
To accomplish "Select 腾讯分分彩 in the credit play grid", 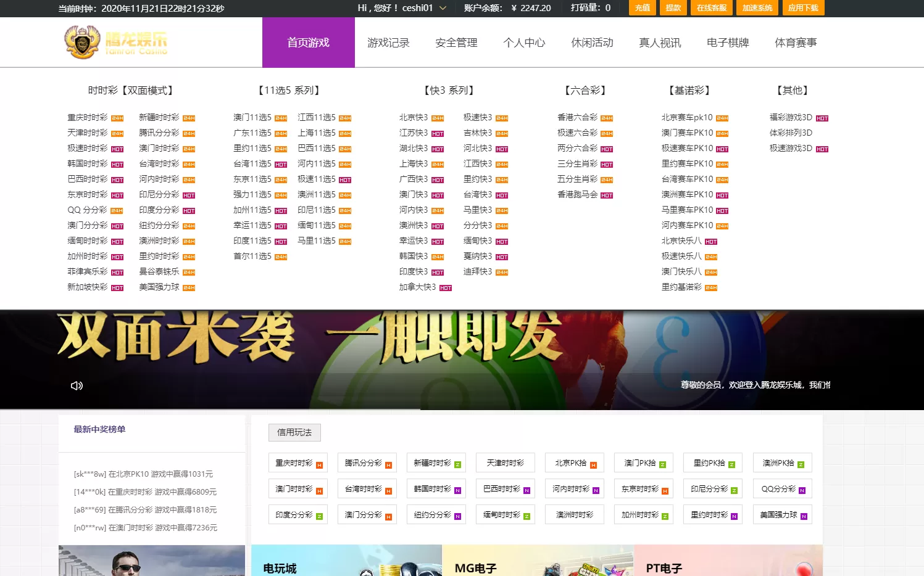I will tap(367, 463).
